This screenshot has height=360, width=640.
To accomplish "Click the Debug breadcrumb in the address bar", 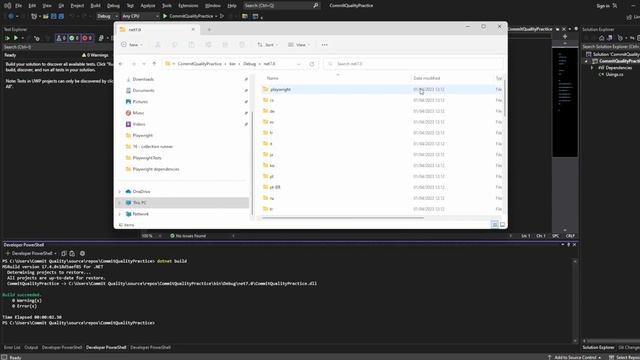I will 249,64.
